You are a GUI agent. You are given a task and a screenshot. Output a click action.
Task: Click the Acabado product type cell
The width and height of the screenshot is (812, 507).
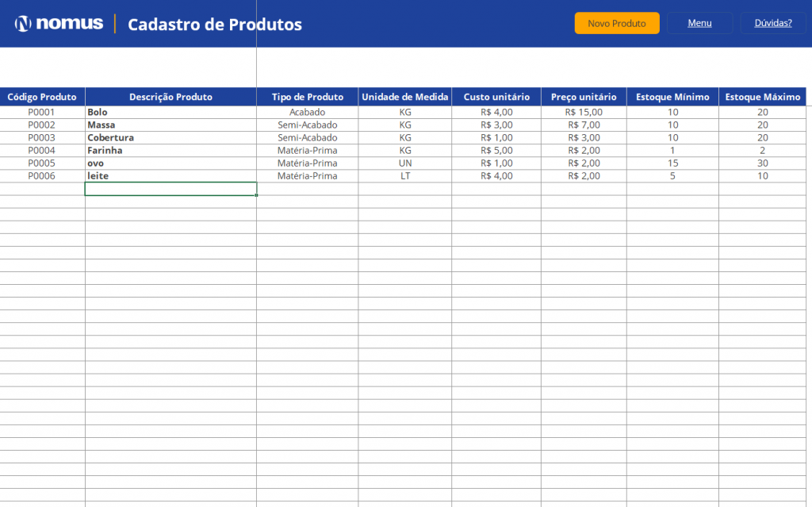307,112
